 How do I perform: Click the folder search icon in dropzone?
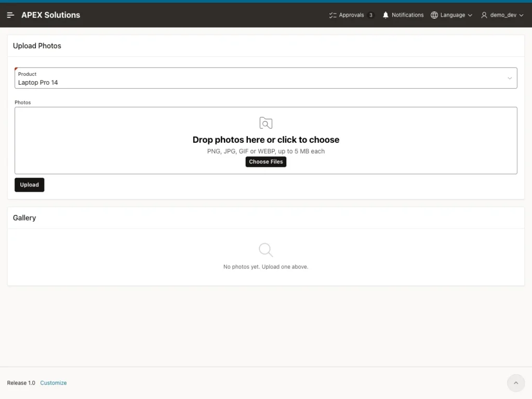(266, 123)
